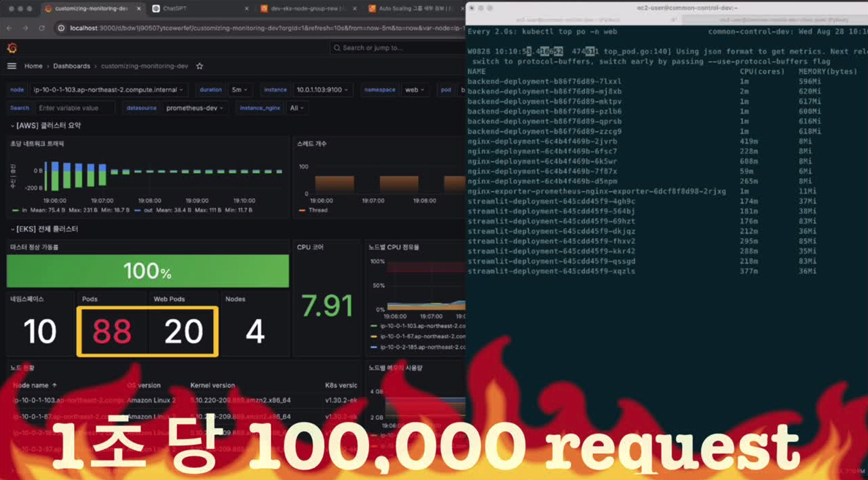Collapse the [AWS] 클러스터 요약 row
The height and width of the screenshot is (480, 868).
click(x=46, y=126)
